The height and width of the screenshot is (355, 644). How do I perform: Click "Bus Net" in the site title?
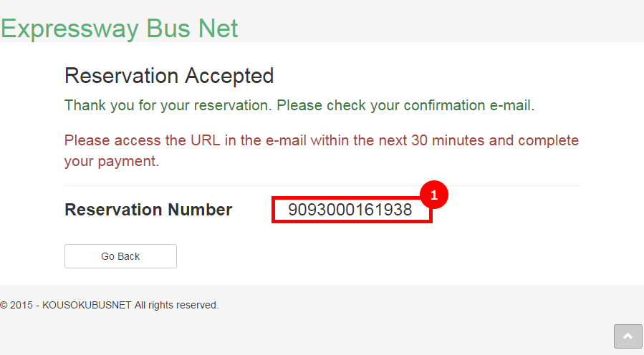click(x=192, y=29)
